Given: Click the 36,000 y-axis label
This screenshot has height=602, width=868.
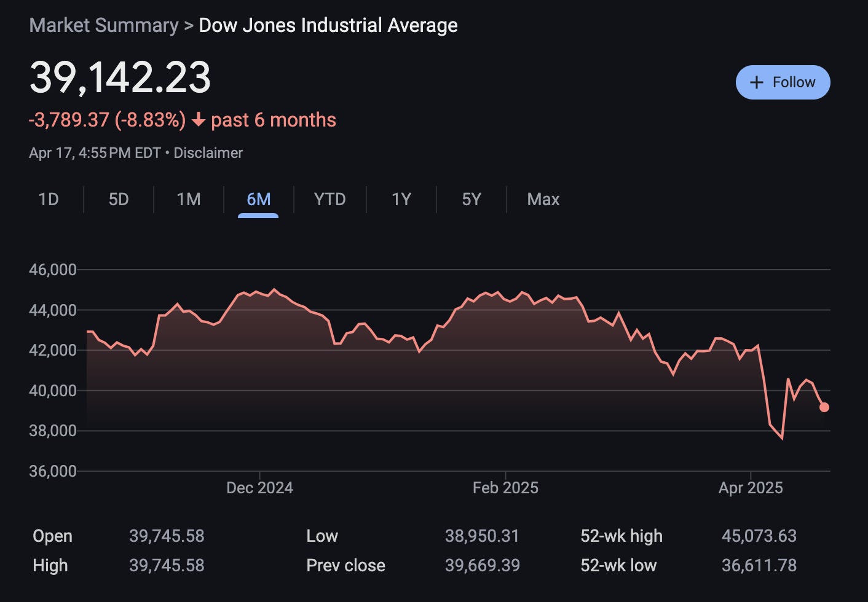Looking at the screenshot, I should [x=53, y=471].
